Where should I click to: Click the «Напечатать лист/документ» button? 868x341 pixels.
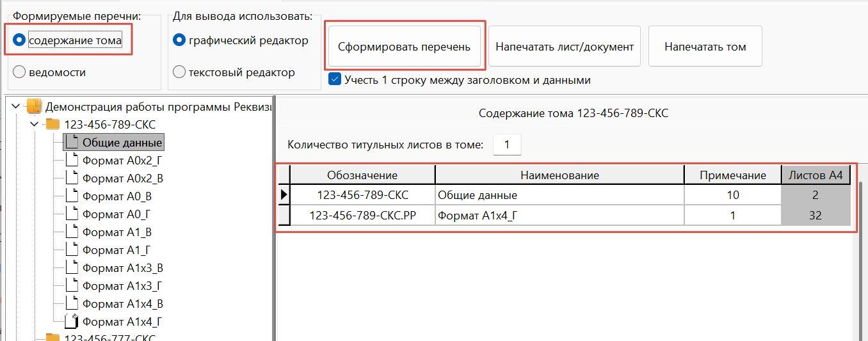pos(565,46)
